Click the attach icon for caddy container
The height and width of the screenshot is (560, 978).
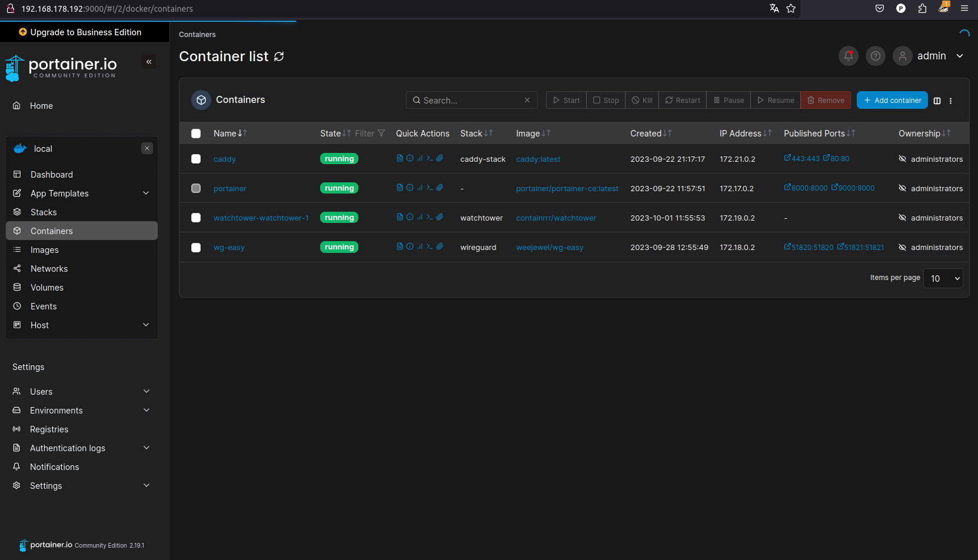[x=440, y=158]
